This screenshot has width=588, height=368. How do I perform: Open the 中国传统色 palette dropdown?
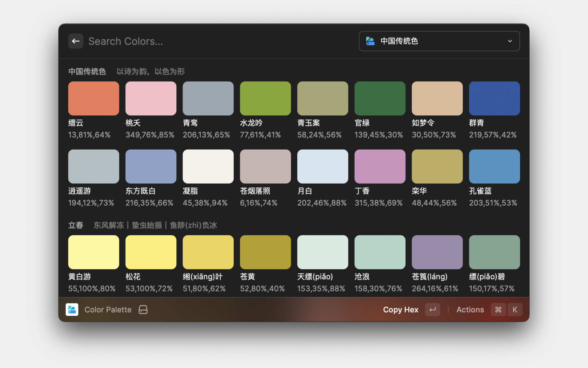pos(439,41)
